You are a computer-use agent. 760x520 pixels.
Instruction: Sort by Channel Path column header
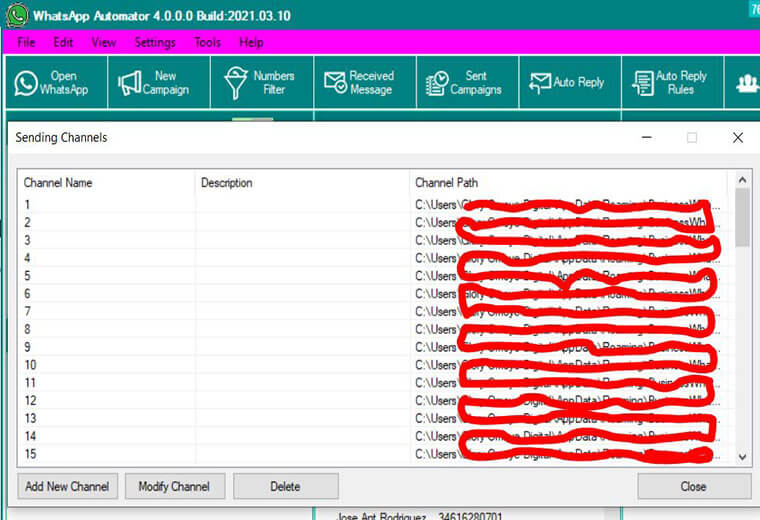(x=568, y=183)
